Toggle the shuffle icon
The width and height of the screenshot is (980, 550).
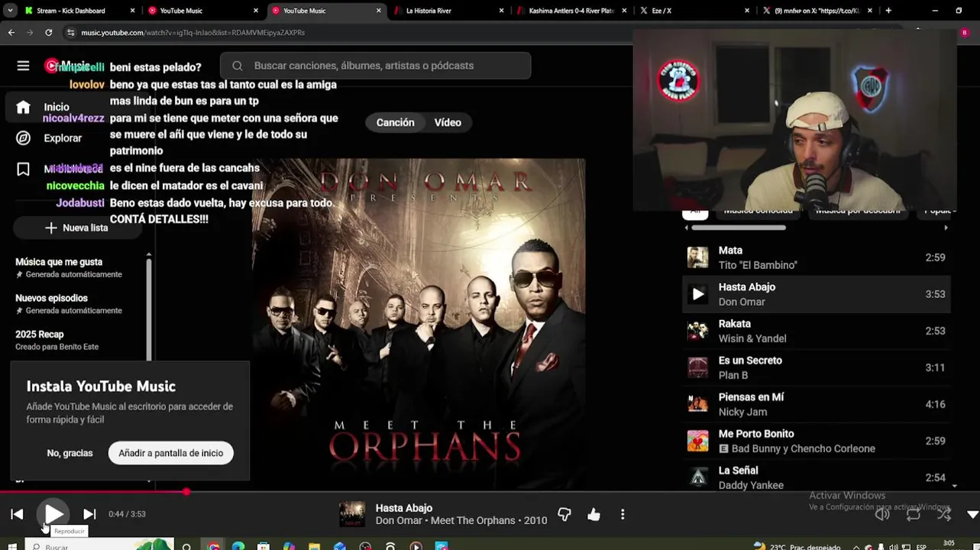944,515
